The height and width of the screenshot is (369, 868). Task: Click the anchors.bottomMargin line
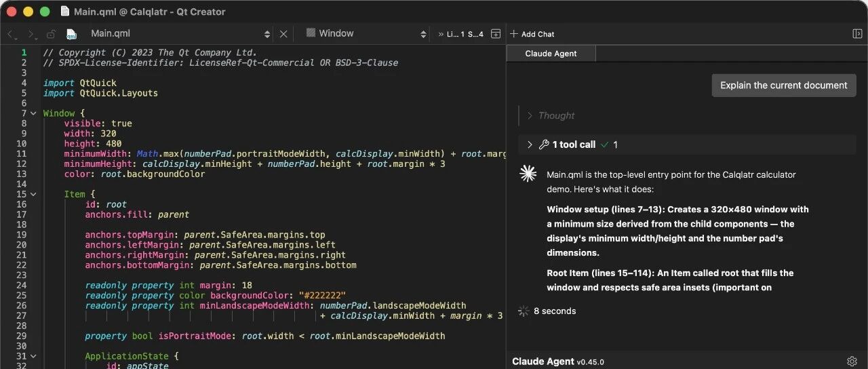point(220,265)
